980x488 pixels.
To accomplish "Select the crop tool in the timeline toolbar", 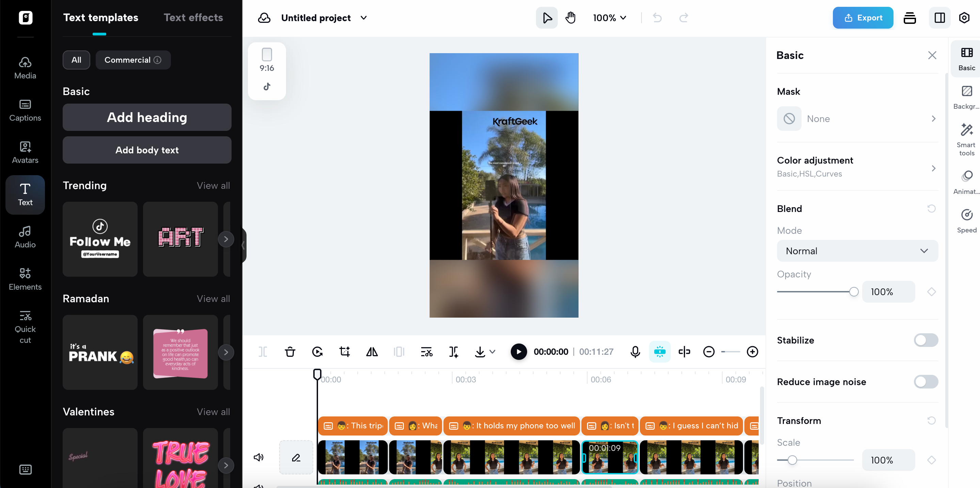I will click(x=345, y=351).
